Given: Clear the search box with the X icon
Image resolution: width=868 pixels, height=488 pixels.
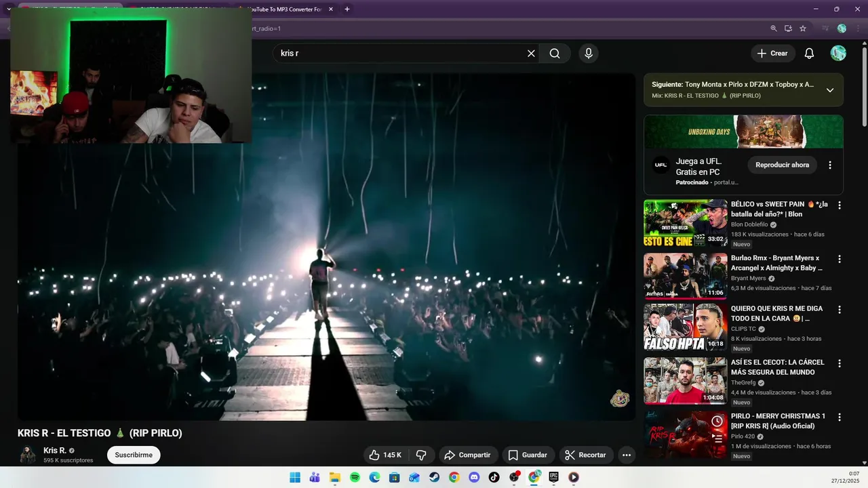Looking at the screenshot, I should [x=531, y=54].
